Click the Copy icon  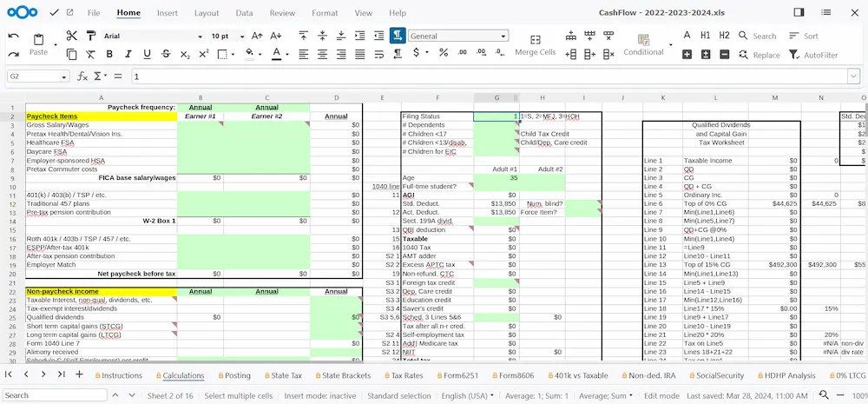click(x=71, y=55)
